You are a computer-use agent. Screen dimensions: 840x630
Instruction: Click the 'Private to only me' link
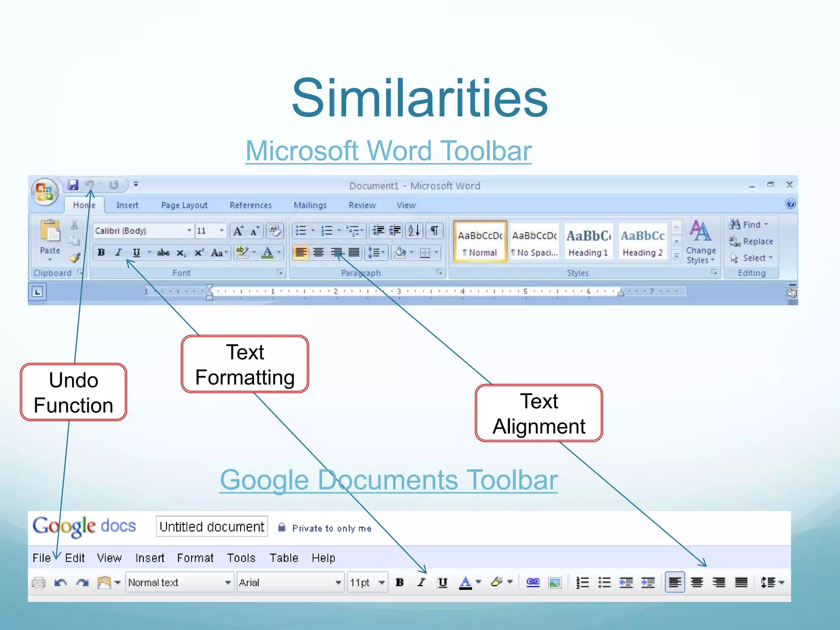[x=332, y=528]
